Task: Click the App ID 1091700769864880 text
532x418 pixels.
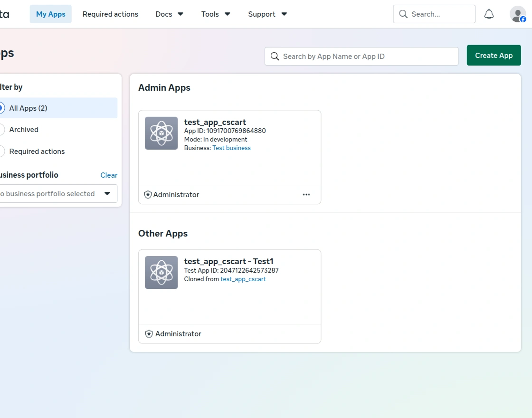Action: [225, 131]
